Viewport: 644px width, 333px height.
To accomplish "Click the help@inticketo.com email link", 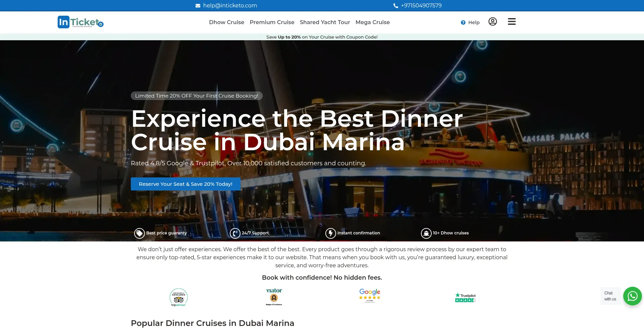I will [230, 5].
